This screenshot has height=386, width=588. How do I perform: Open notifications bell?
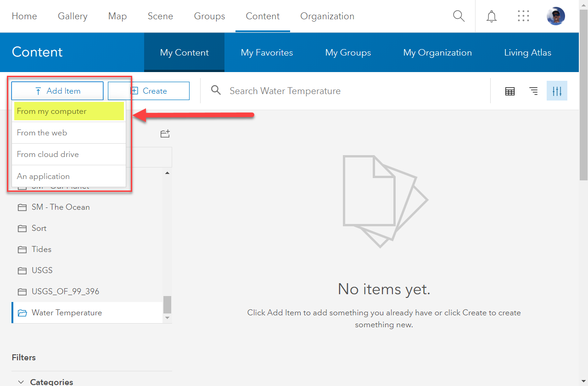(x=492, y=16)
